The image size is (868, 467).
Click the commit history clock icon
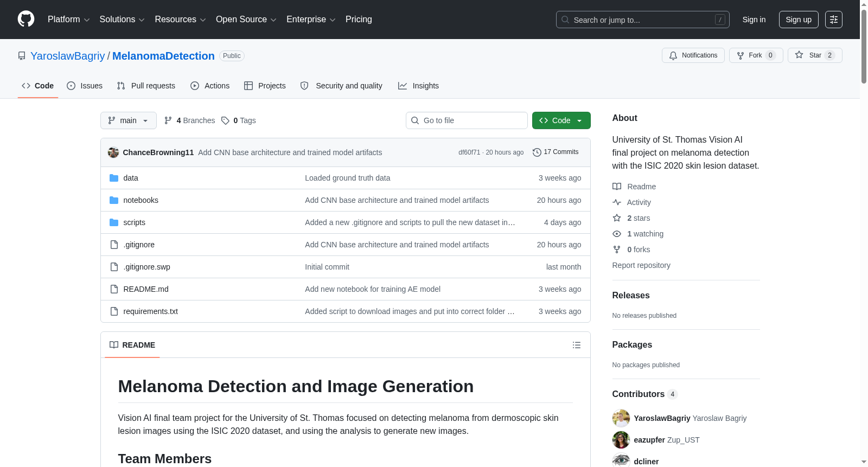click(537, 152)
